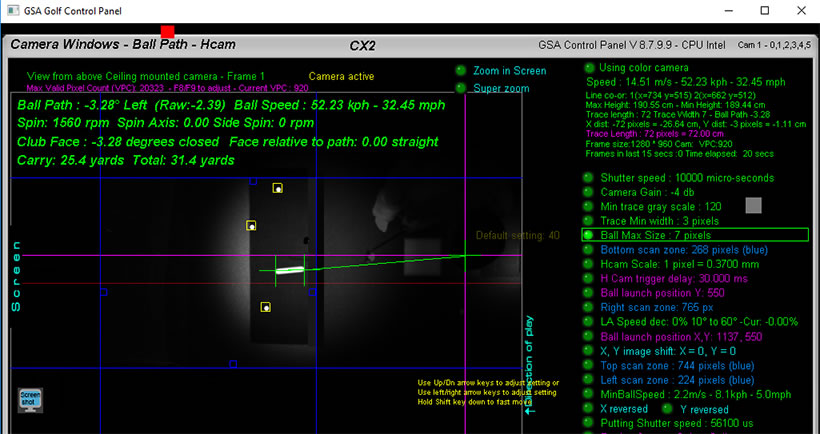
Task: Select Putting Shutter speed 56100 us setting
Action: [589, 422]
